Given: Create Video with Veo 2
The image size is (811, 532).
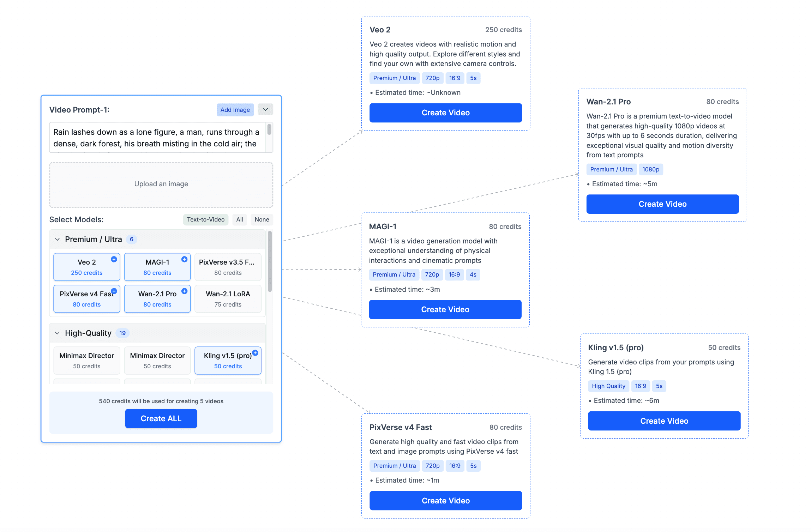Looking at the screenshot, I should [x=446, y=113].
